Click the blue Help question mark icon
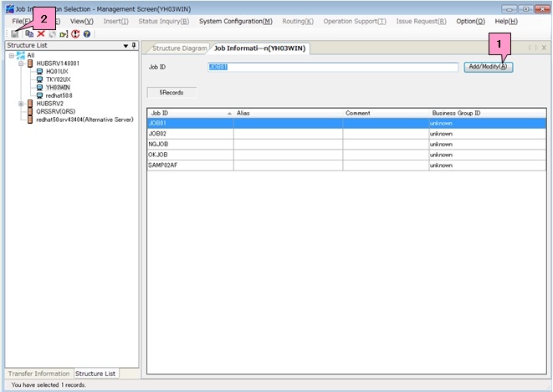 click(x=86, y=33)
